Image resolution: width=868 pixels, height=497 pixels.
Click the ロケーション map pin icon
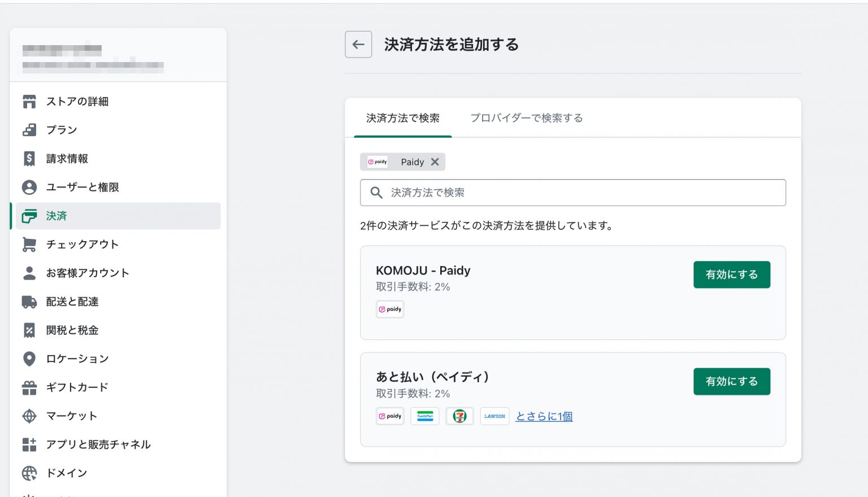29,359
